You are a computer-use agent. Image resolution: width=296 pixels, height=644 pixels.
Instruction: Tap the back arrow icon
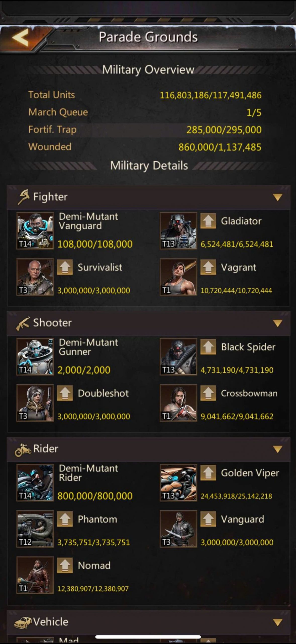pyautogui.click(x=20, y=37)
